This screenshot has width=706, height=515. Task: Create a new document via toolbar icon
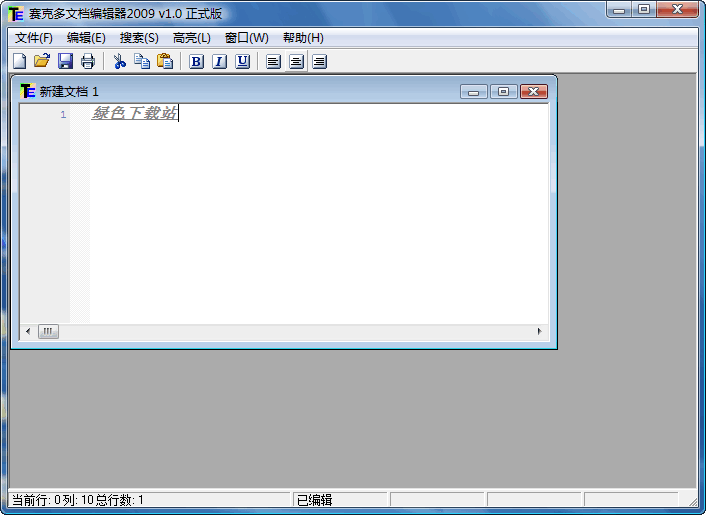click(19, 61)
